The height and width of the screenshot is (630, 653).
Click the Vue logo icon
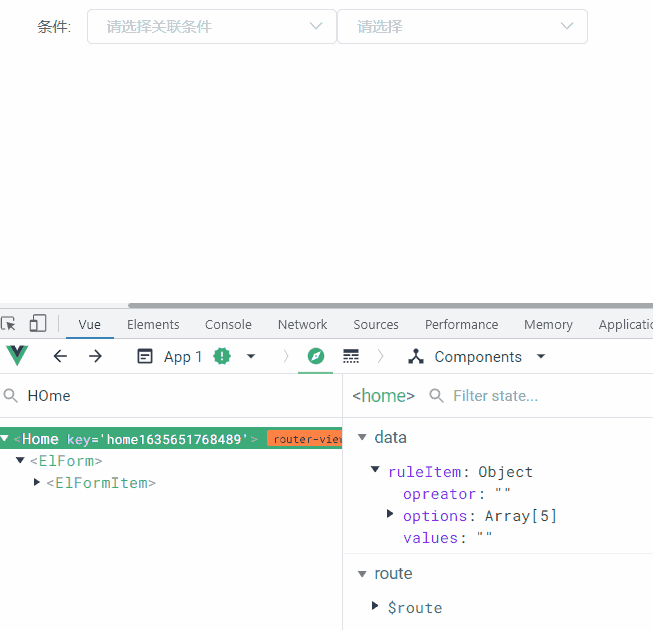point(17,356)
